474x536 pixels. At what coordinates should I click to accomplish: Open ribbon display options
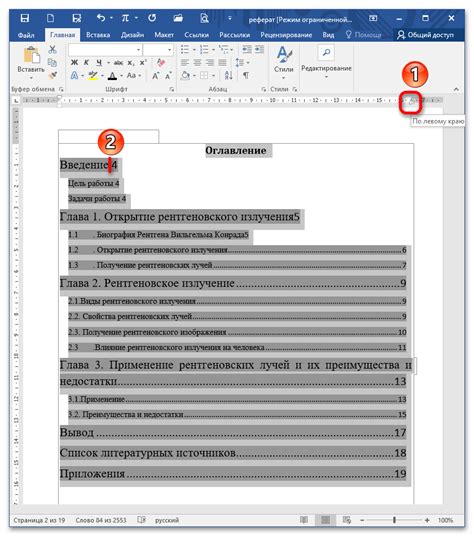tap(373, 18)
